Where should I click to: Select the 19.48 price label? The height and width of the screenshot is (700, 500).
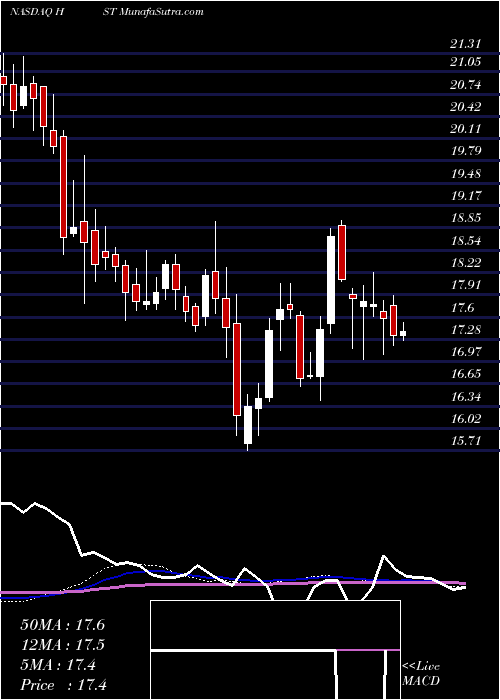tap(465, 173)
